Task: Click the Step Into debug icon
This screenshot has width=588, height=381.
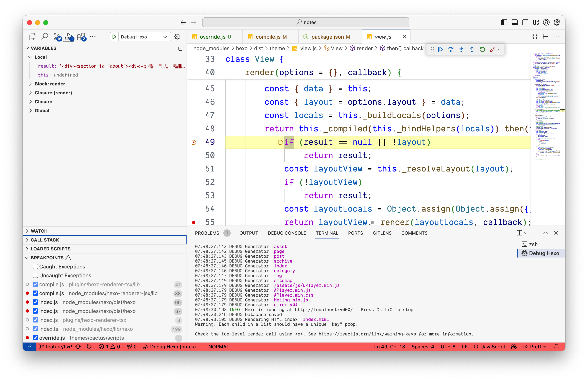Action: [461, 49]
